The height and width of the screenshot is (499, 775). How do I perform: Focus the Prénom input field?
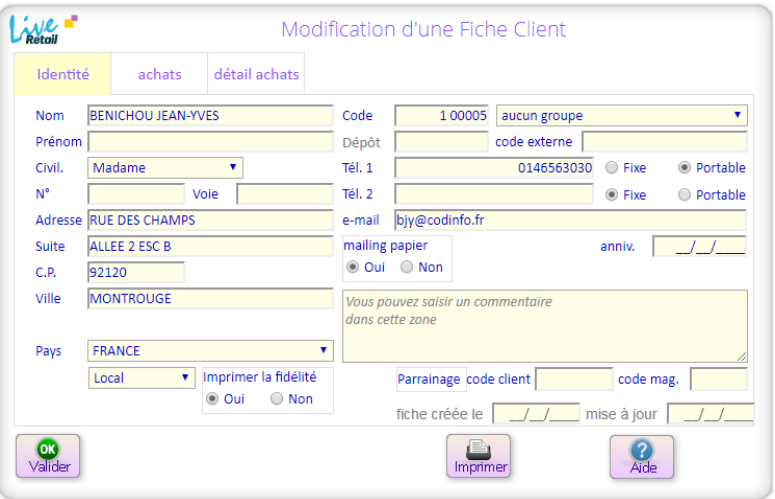pos(210,142)
